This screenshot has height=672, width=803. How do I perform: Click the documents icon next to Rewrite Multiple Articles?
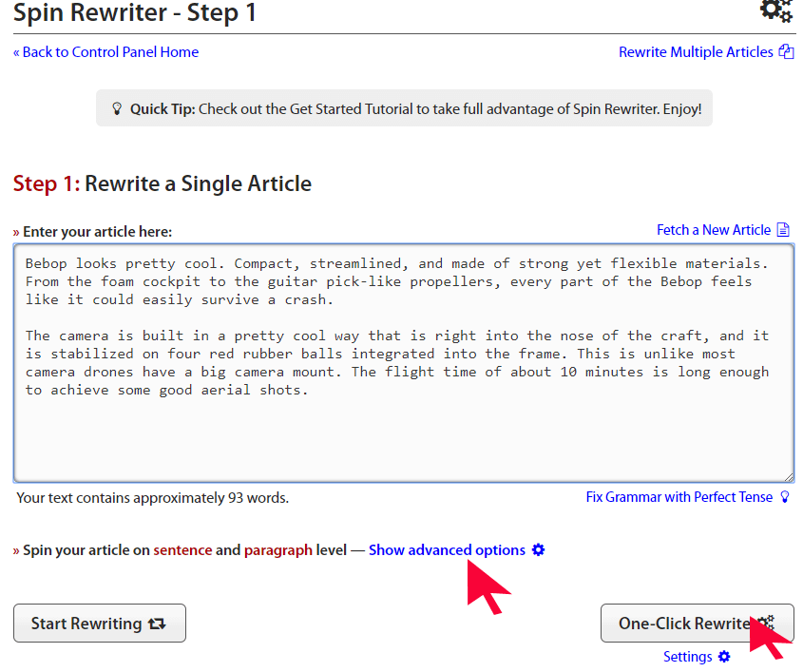tap(786, 51)
